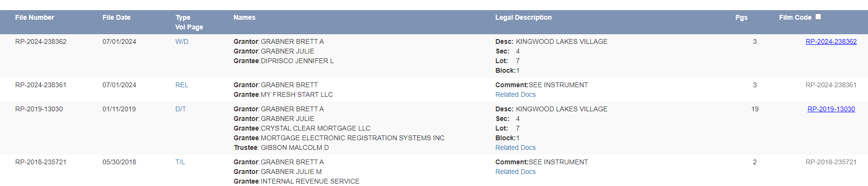Click grantee DIPRISCO JENNIFER L name
868x186 pixels.
[297, 61]
